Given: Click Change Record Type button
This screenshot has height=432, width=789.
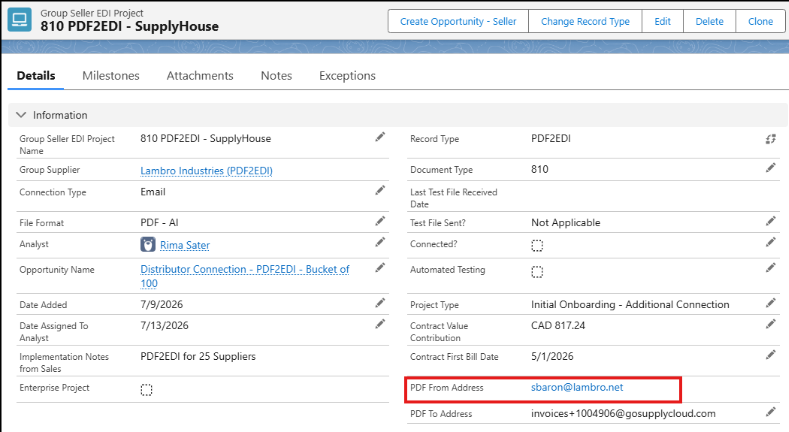Looking at the screenshot, I should (585, 21).
